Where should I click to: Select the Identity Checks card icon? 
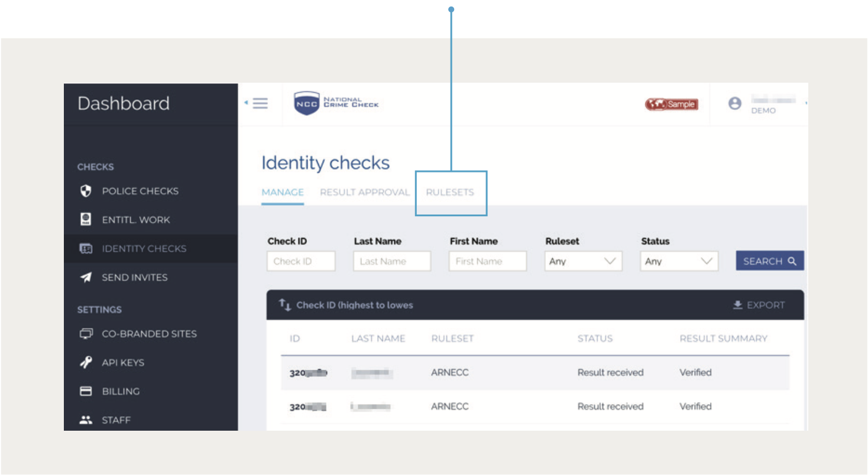[x=84, y=248]
